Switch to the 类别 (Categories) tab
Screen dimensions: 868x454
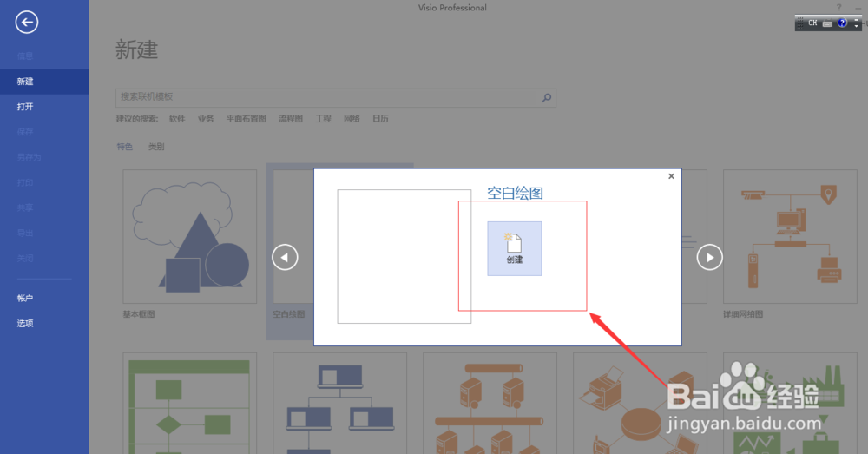[x=156, y=147]
